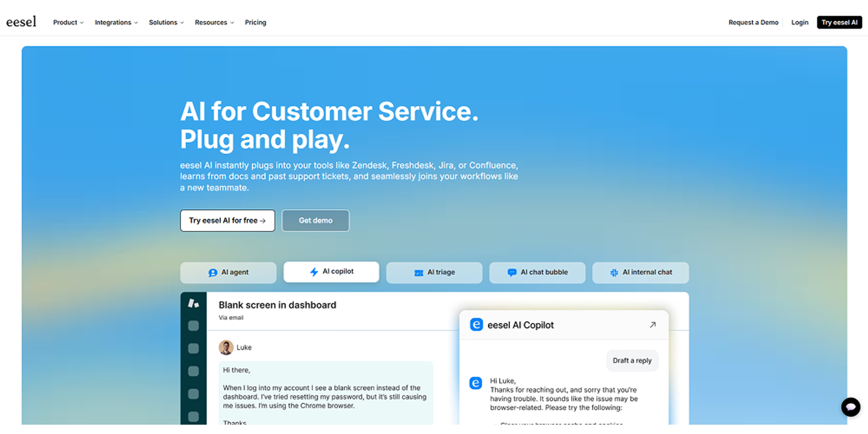Click the Draft a reply chip
Viewport: 868px width, 434px height.
click(x=632, y=360)
